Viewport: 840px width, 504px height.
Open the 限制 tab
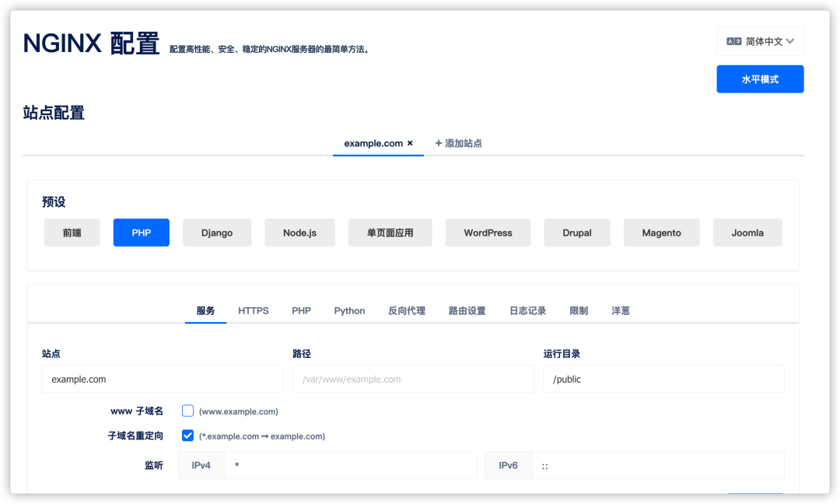tap(579, 310)
